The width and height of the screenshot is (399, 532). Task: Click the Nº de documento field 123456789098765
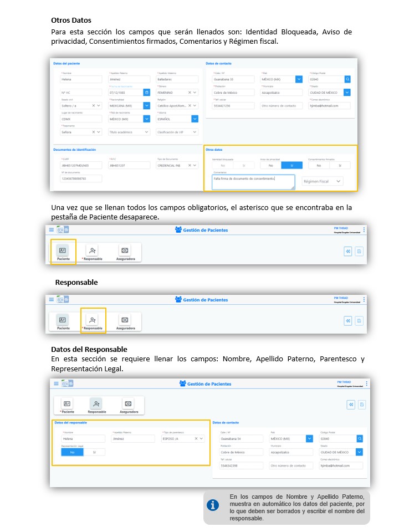(81, 178)
